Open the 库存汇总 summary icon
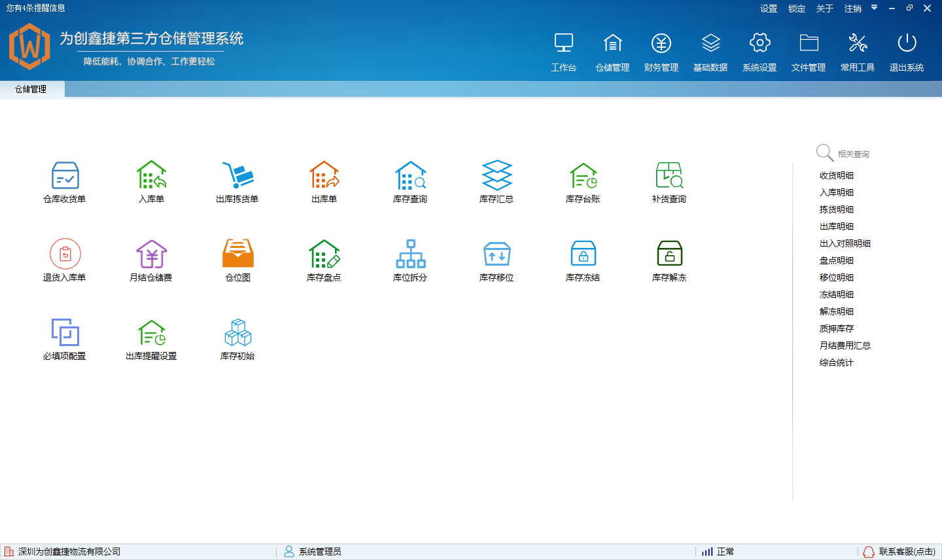Screen dimensions: 942x560 point(497,175)
